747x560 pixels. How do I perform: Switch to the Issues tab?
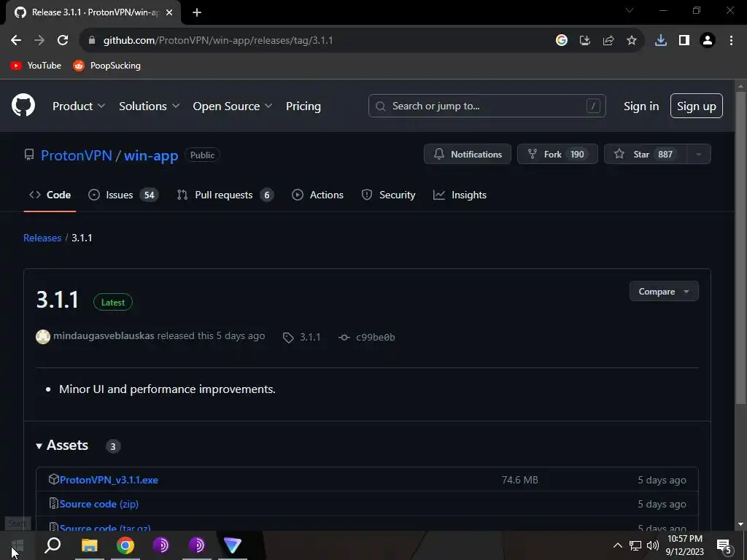point(123,195)
